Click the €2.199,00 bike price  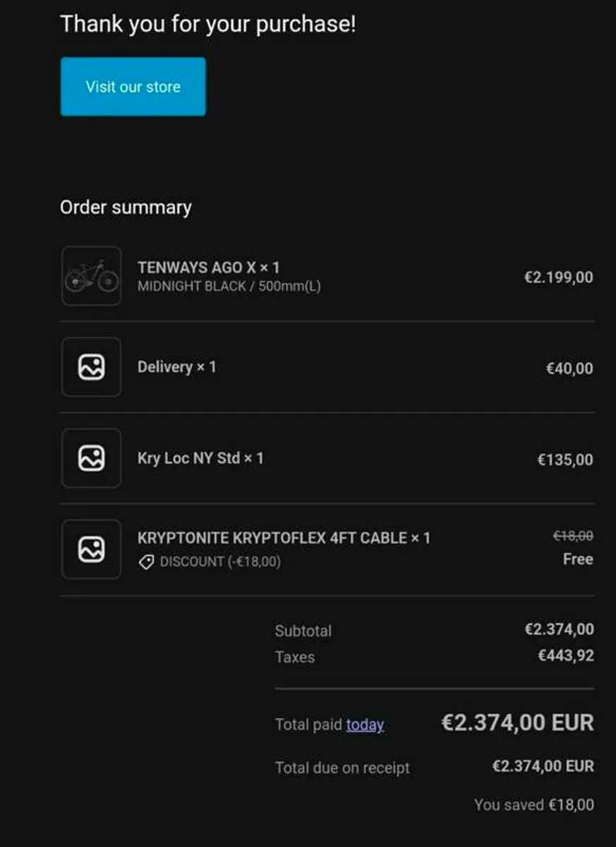[x=558, y=277]
